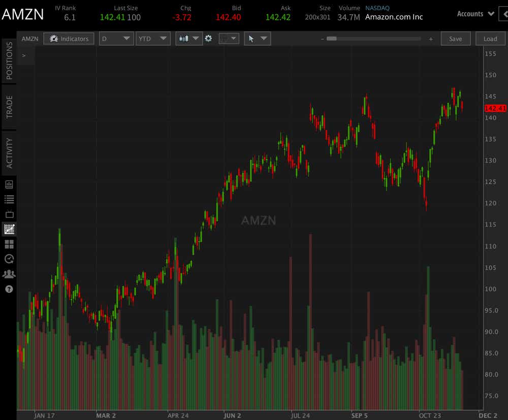This screenshot has height=420, width=508.
Task: Open chart settings with the gear icon
Action: pyautogui.click(x=208, y=38)
